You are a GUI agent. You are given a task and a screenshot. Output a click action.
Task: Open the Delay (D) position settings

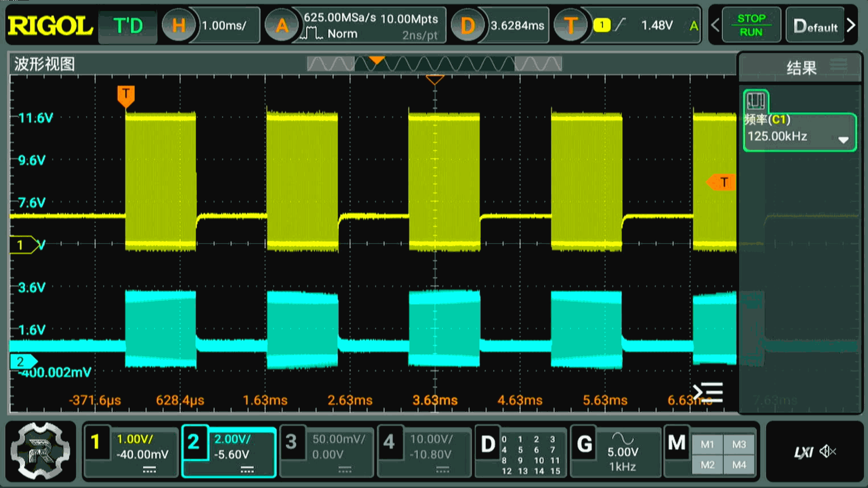[467, 25]
